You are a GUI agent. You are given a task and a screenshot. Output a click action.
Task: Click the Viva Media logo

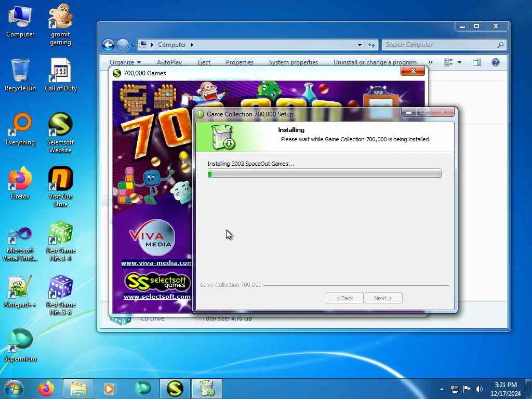pos(152,237)
